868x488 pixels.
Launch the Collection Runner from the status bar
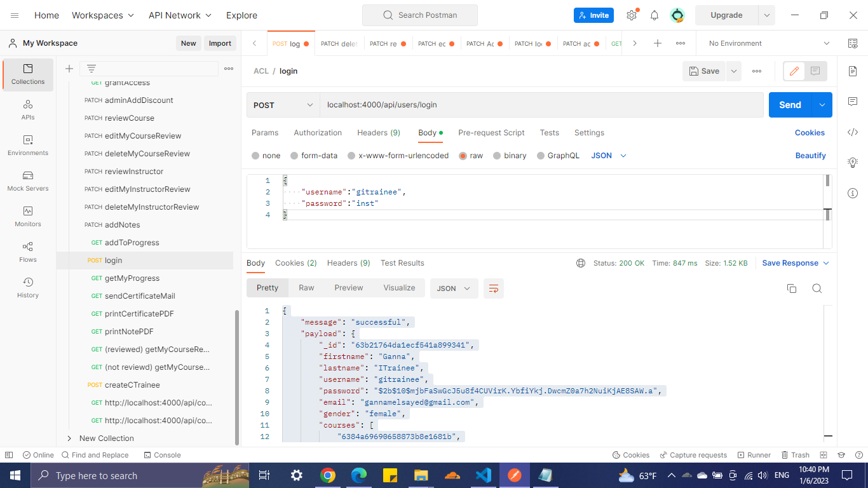[x=754, y=454]
